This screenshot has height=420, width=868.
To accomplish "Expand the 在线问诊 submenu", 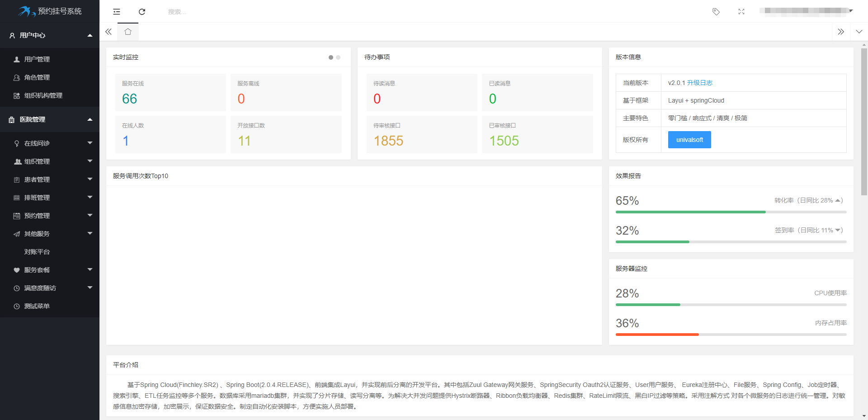I will pos(50,143).
